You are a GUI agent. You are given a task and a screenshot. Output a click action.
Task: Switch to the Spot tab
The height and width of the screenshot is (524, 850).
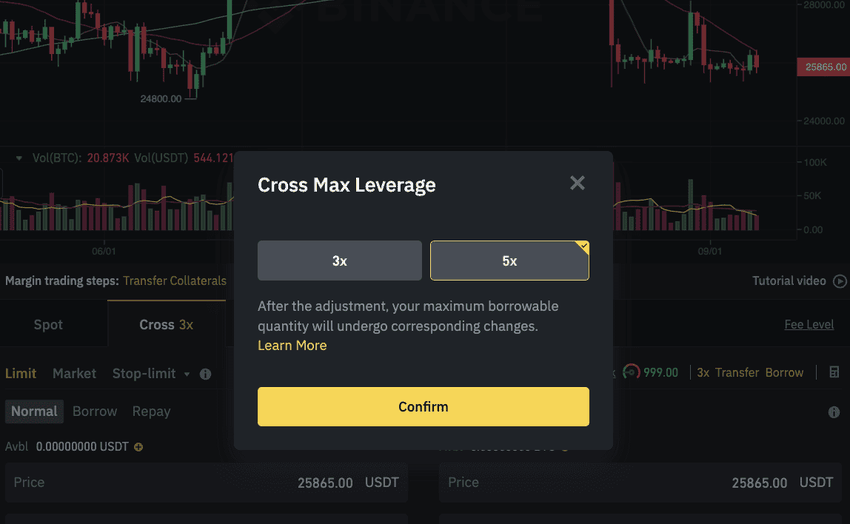coord(48,325)
